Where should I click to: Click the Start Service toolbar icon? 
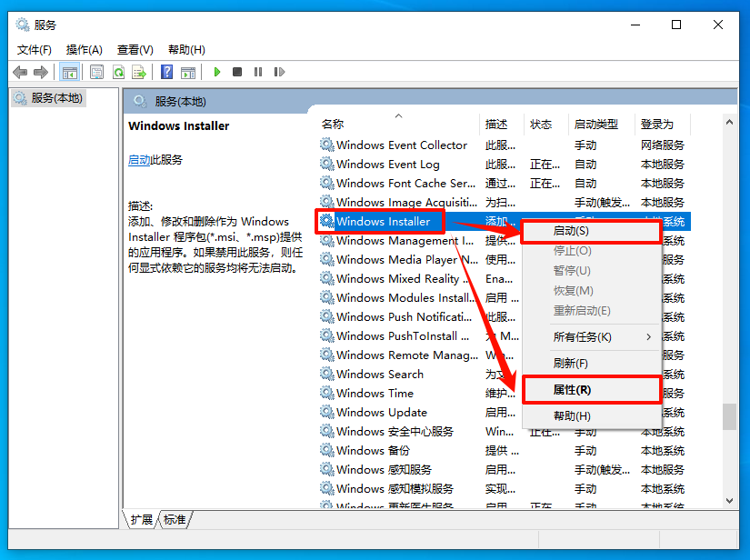pos(215,72)
